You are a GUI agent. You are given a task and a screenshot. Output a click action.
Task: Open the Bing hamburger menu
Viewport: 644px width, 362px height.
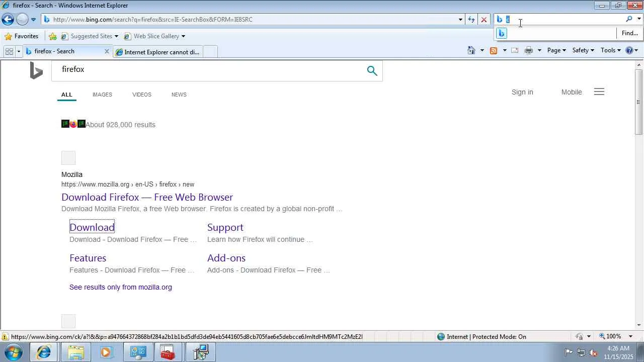point(599,92)
